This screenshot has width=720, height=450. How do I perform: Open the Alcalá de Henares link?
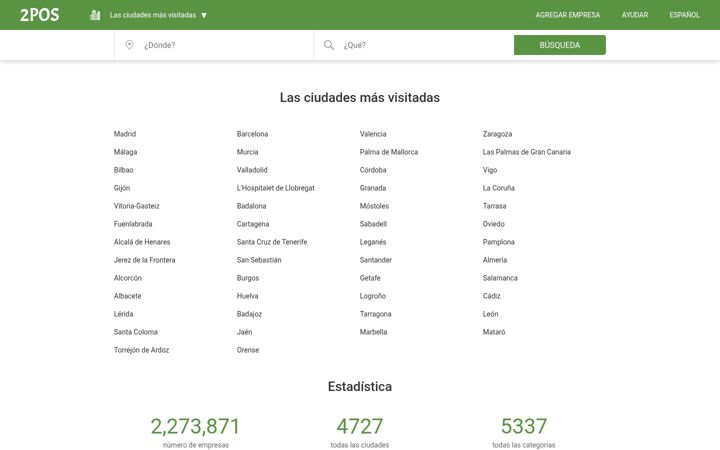pyautogui.click(x=142, y=242)
